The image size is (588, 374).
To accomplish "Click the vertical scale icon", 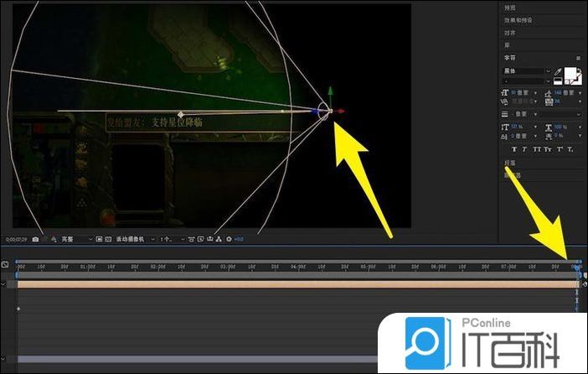I will (505, 127).
